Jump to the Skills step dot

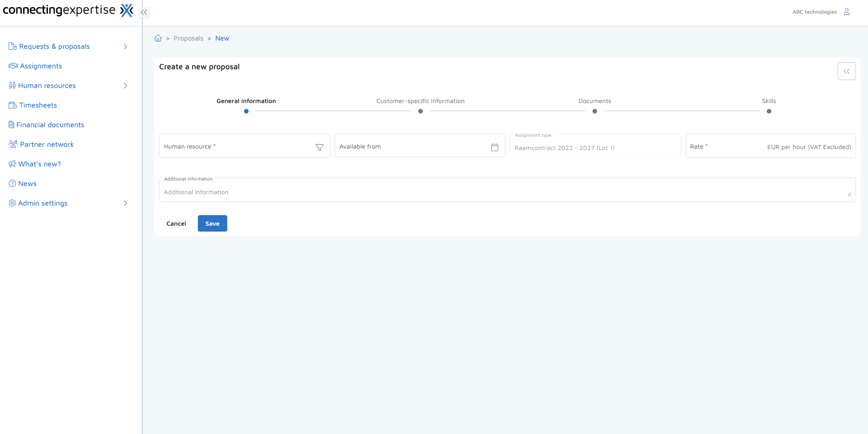click(x=769, y=111)
